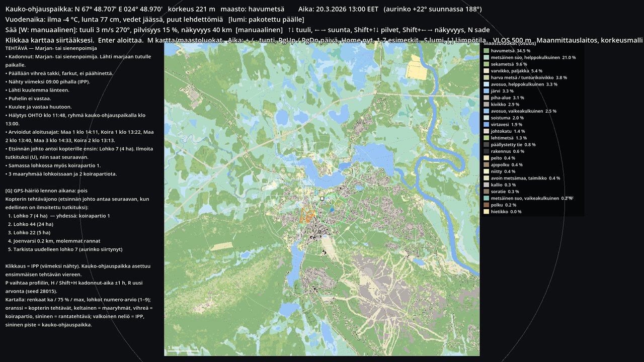The height and width of the screenshot is (362, 644).
Task: Click task row 'Tarkista uudelleen lohko 7'
Action: tap(65, 249)
